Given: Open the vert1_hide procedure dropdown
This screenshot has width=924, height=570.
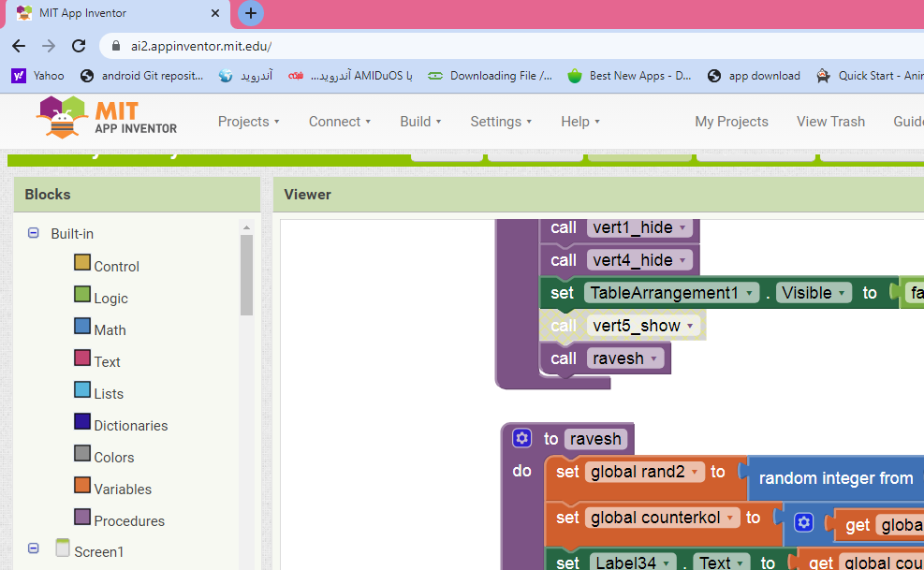Looking at the screenshot, I should point(682,227).
